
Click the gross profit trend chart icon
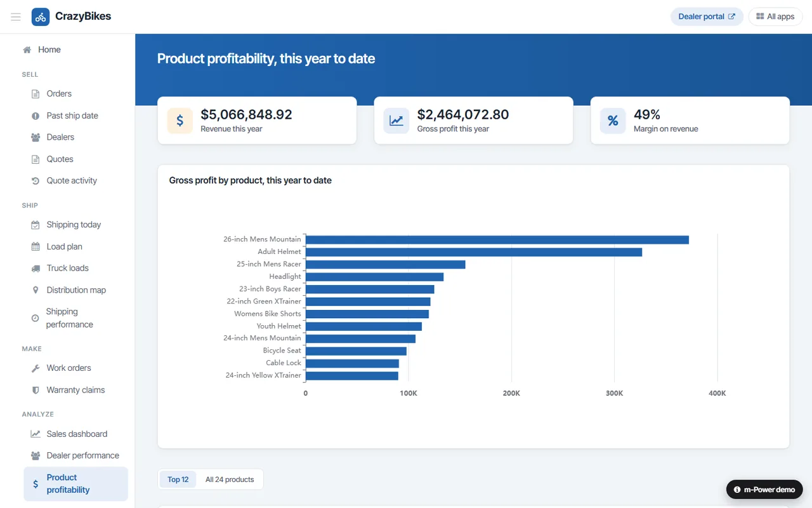[x=396, y=121]
